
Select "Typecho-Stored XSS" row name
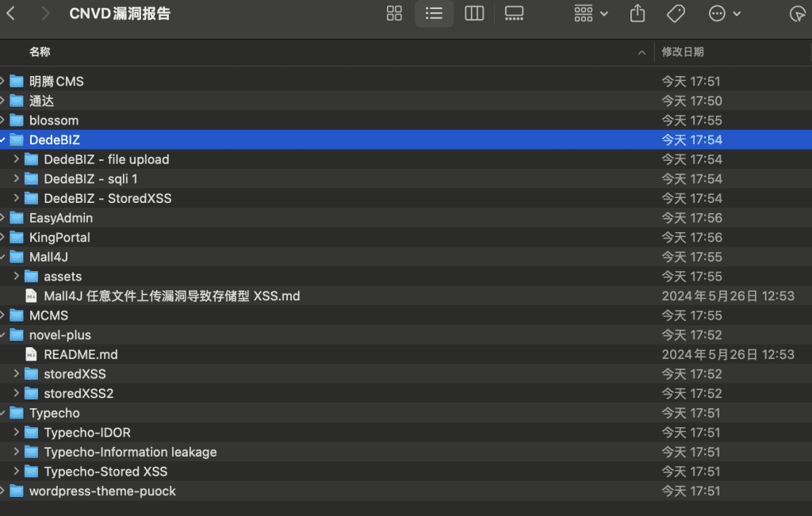(x=105, y=472)
